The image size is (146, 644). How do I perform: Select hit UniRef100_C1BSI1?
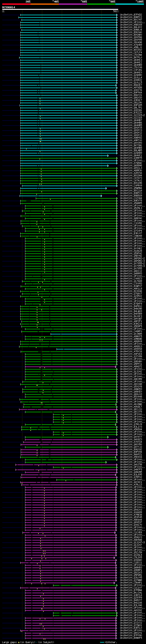coord(131,562)
